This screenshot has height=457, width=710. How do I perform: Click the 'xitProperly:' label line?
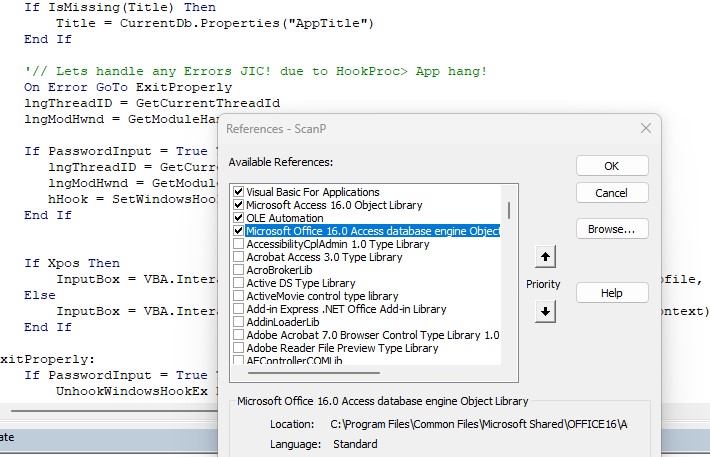pyautogui.click(x=48, y=359)
